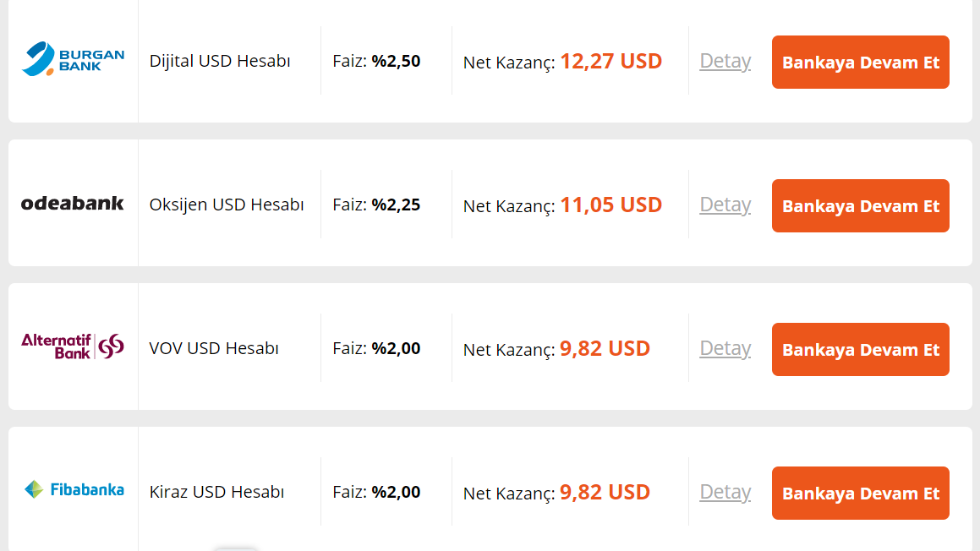Click the Odeabank logo
Viewport: 980px width, 551px height.
[73, 203]
